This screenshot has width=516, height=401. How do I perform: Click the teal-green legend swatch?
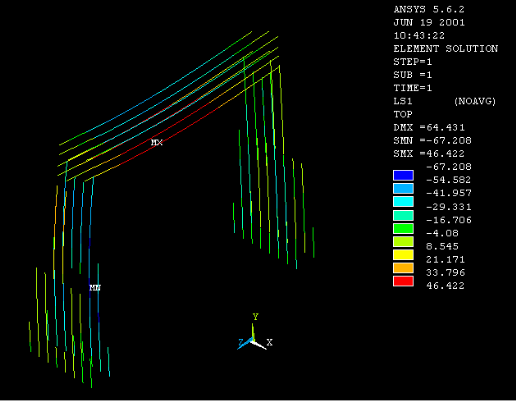[403, 215]
